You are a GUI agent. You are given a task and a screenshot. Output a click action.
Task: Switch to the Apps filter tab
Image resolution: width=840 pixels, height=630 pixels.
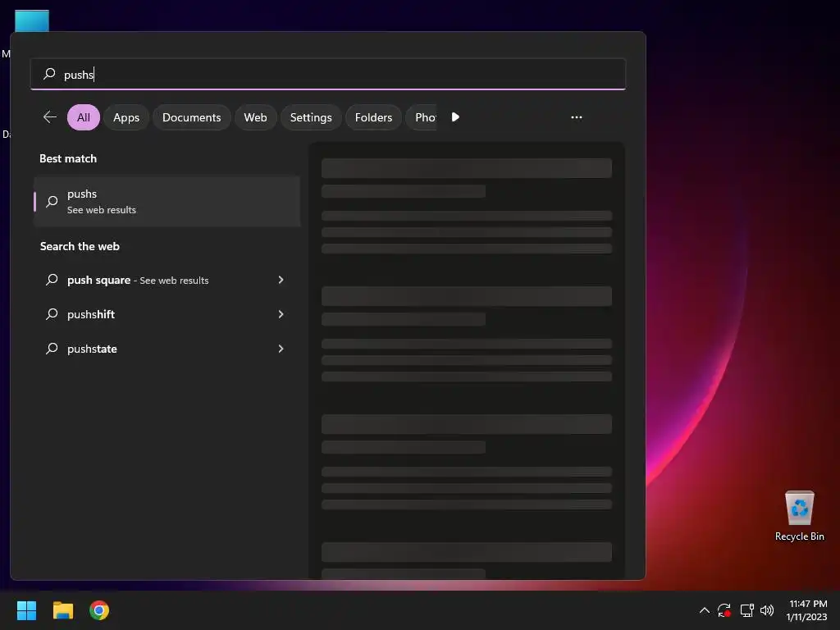click(x=126, y=117)
